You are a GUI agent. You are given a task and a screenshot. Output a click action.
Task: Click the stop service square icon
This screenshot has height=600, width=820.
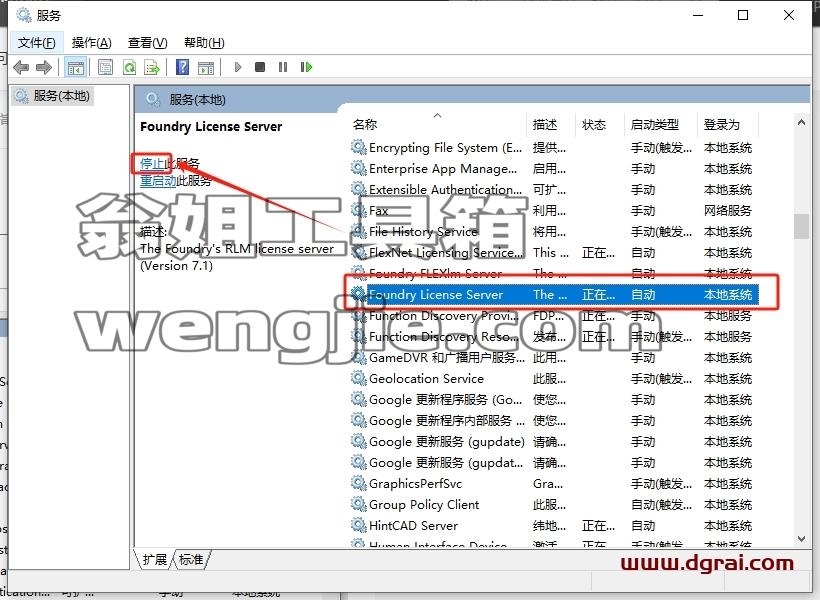point(260,67)
